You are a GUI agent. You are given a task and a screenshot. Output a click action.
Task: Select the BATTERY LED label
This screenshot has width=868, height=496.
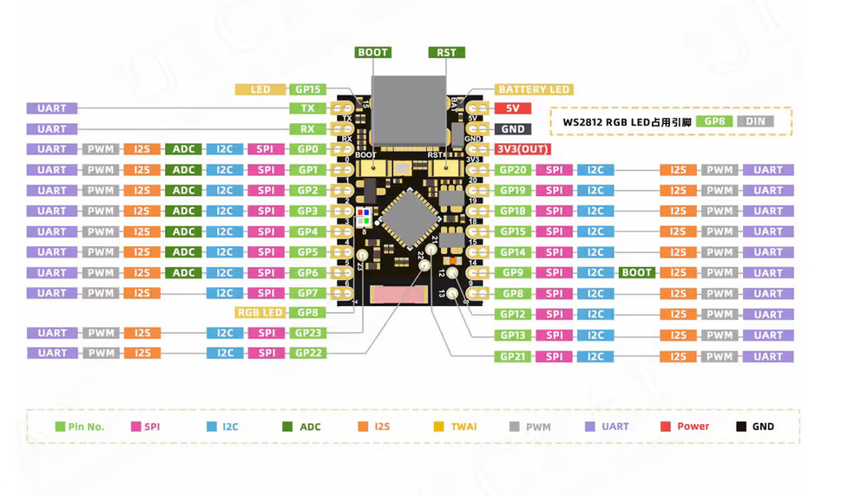tap(534, 89)
